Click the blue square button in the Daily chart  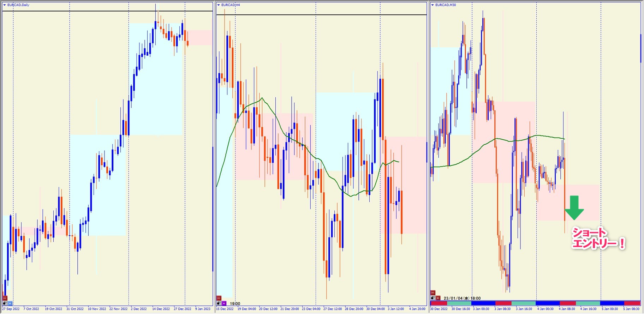pyautogui.click(x=10, y=303)
